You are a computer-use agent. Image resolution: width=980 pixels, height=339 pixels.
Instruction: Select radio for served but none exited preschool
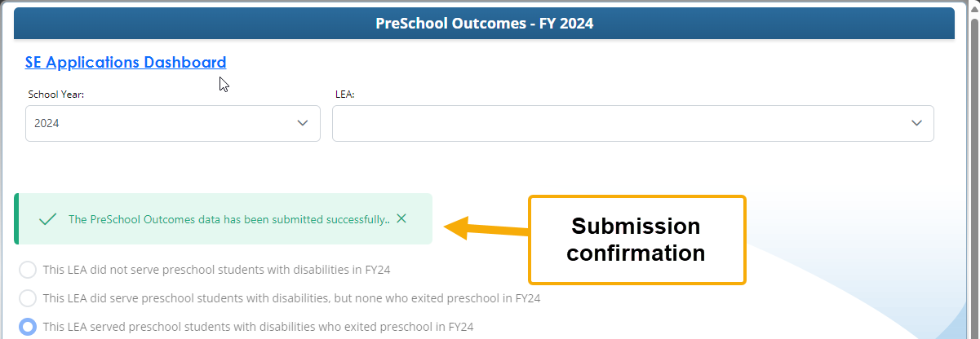28,298
